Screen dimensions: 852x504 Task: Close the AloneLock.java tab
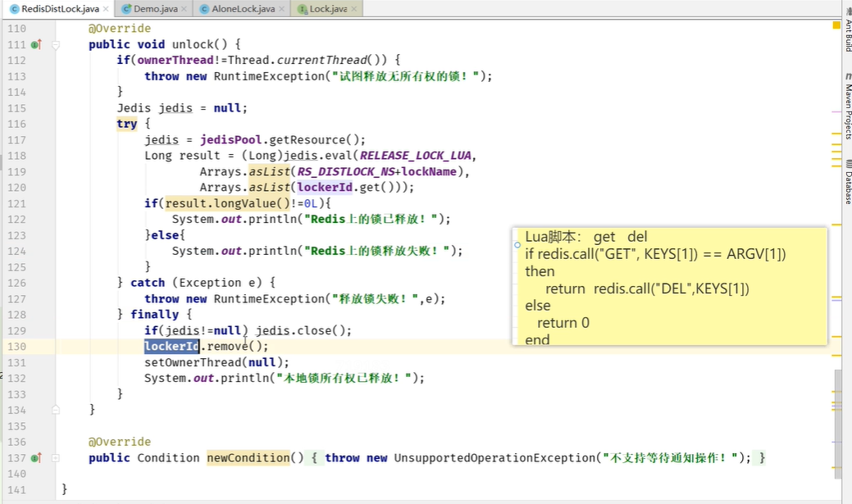(281, 9)
